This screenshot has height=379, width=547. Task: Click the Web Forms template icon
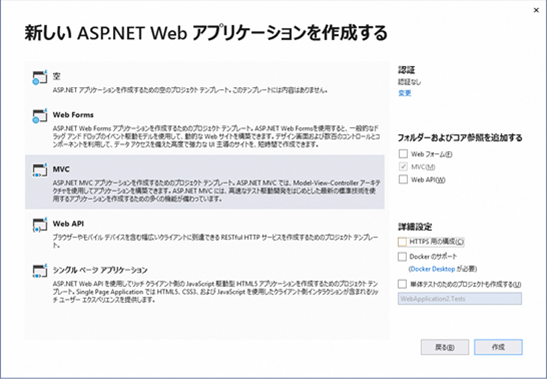click(x=39, y=116)
